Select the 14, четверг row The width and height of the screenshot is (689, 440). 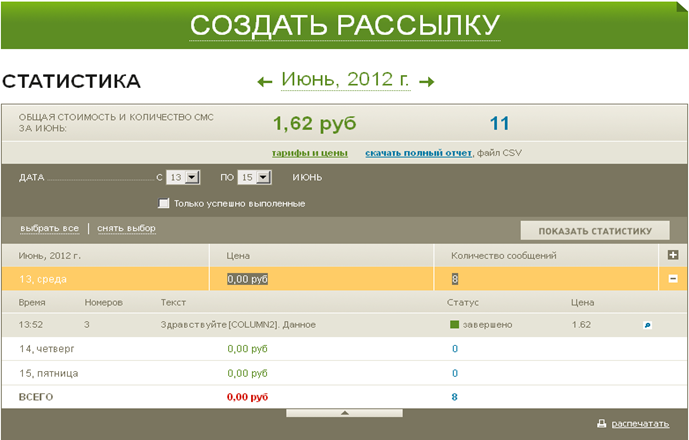click(48, 349)
